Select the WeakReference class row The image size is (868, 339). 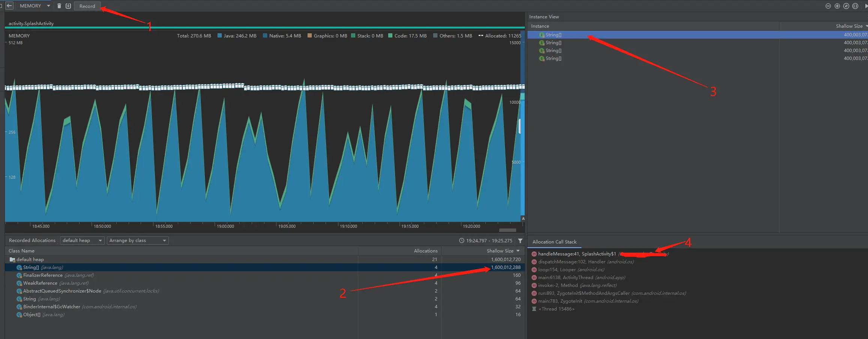click(x=264, y=283)
